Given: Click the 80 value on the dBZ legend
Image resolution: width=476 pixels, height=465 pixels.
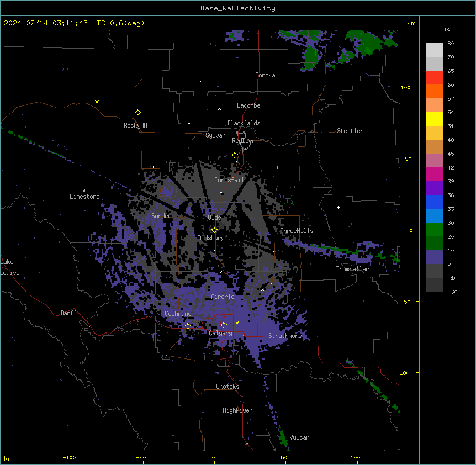Looking at the screenshot, I should (451, 44).
